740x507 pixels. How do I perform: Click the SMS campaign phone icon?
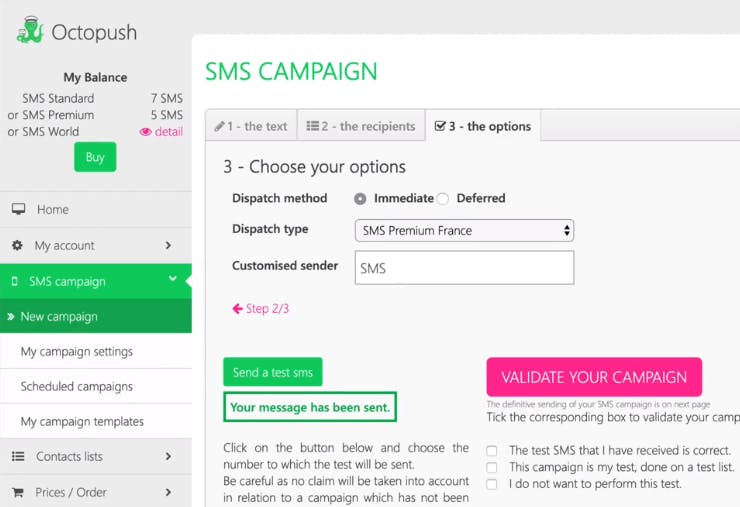click(14, 282)
